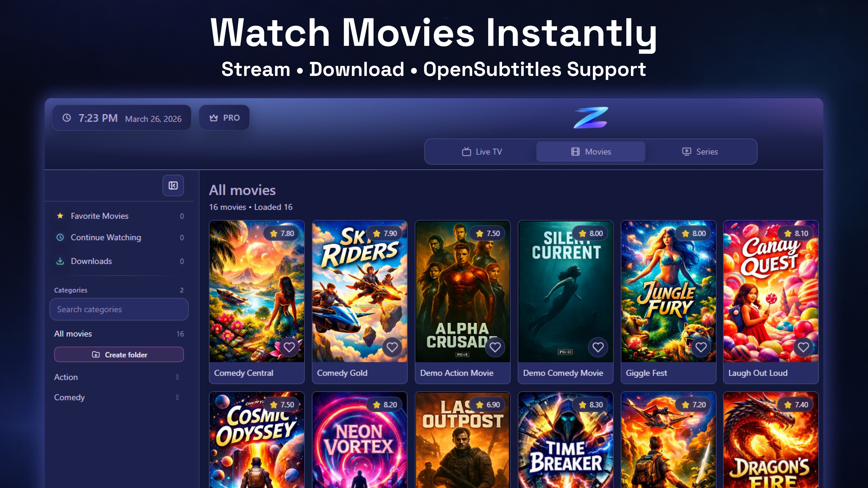Add Laugh Out Loud to favorites
Image resolution: width=868 pixels, height=488 pixels.
coord(803,347)
